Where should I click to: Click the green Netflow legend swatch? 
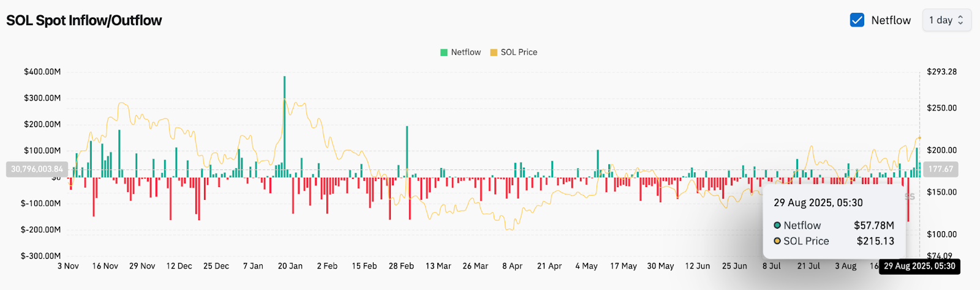tap(444, 52)
